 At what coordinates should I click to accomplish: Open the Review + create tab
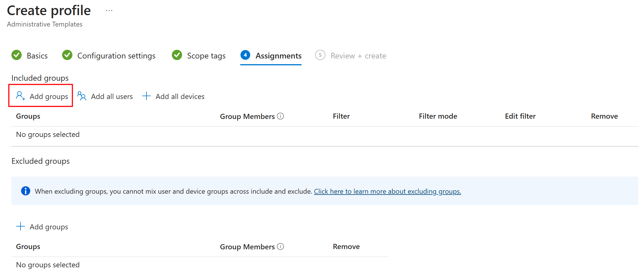358,56
